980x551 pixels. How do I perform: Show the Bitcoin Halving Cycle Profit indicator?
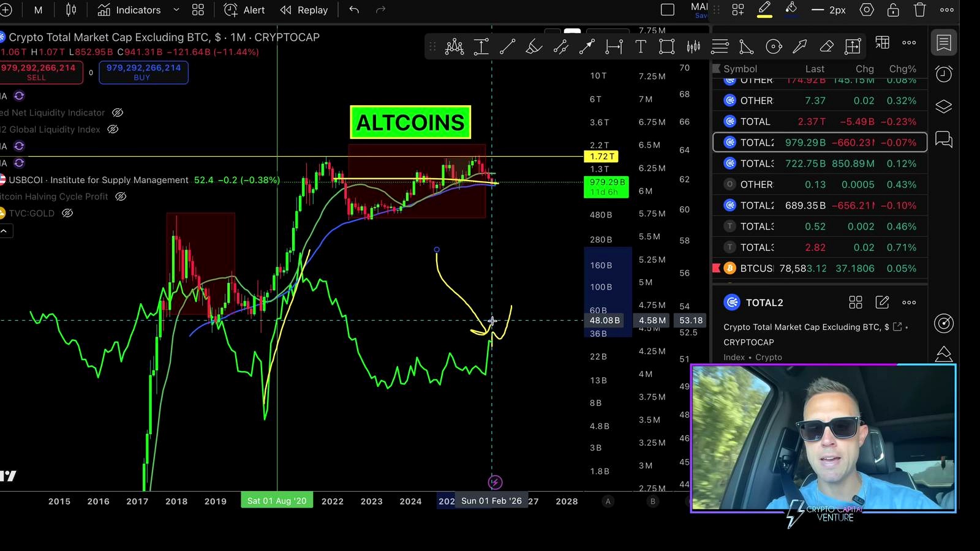click(121, 197)
